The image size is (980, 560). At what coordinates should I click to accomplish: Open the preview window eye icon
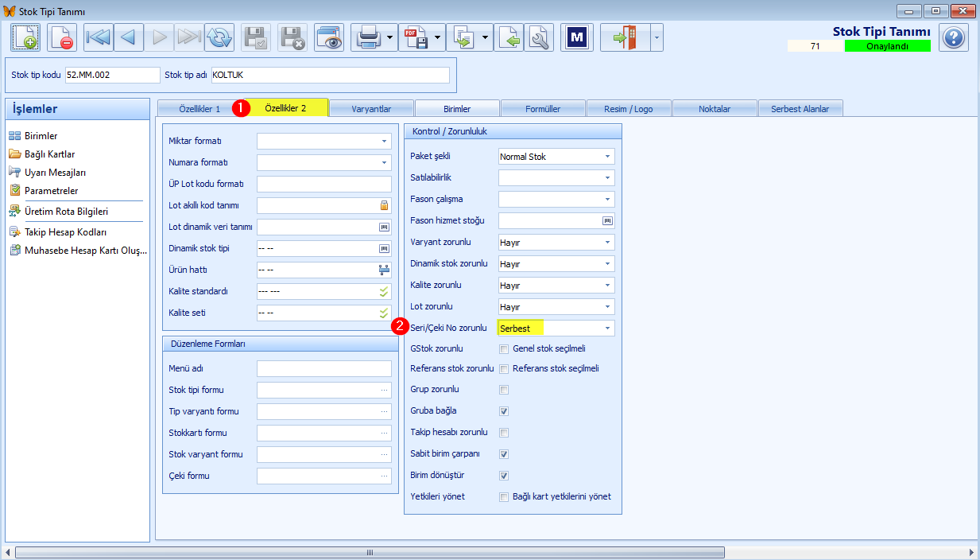[329, 37]
